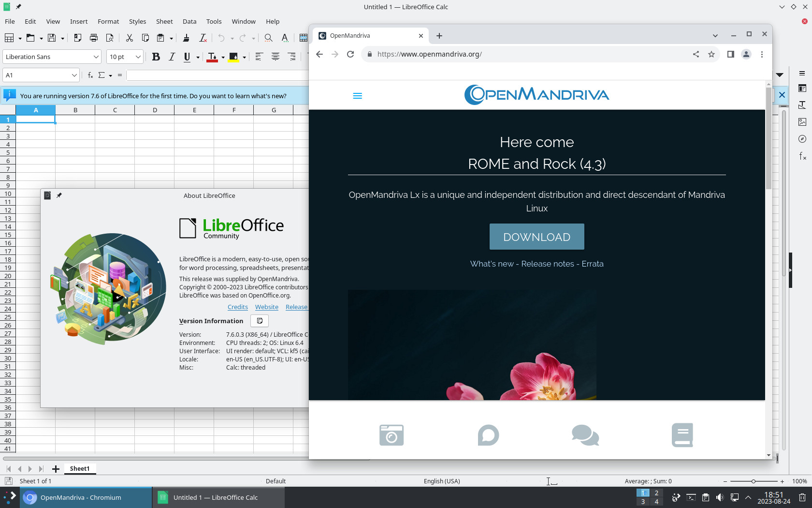The image size is (812, 508).
Task: Expand the Font Name Liberation Sans dropdown
Action: pyautogui.click(x=96, y=57)
